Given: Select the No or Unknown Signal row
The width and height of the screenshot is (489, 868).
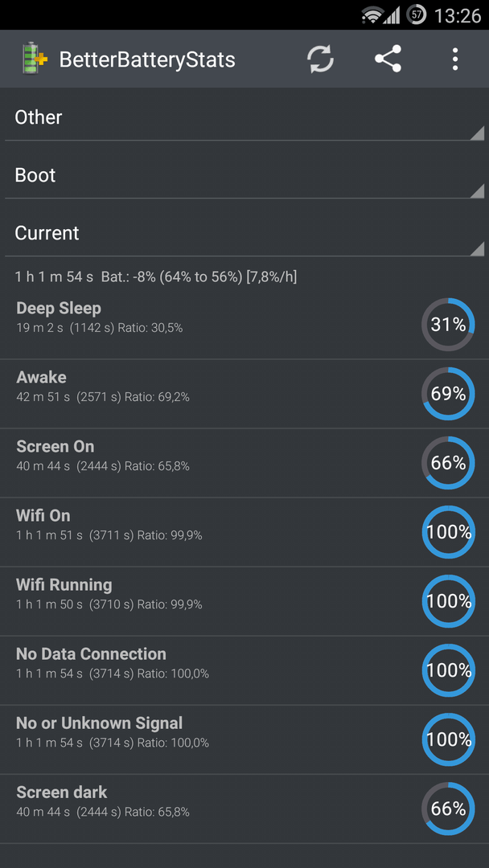Looking at the screenshot, I should (x=244, y=739).
